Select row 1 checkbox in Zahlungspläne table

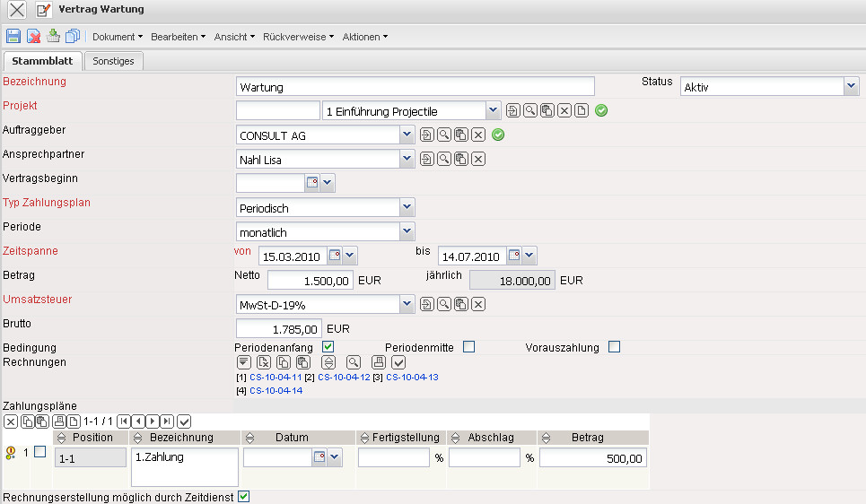(39, 453)
